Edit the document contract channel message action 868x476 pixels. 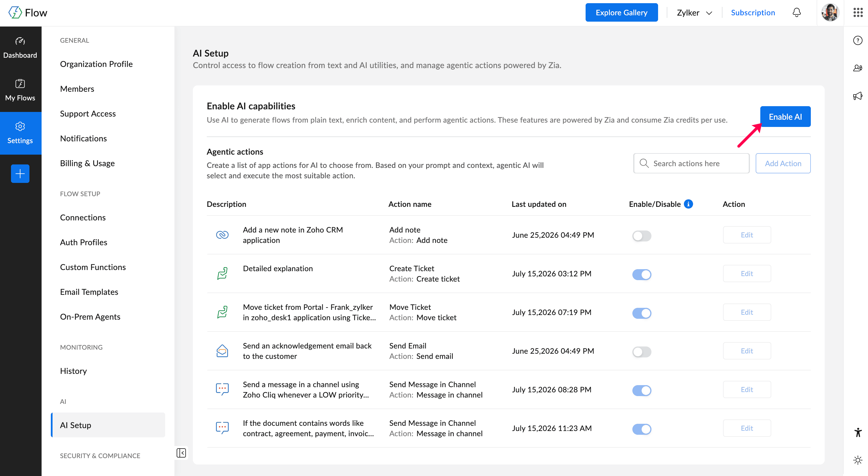[747, 428]
